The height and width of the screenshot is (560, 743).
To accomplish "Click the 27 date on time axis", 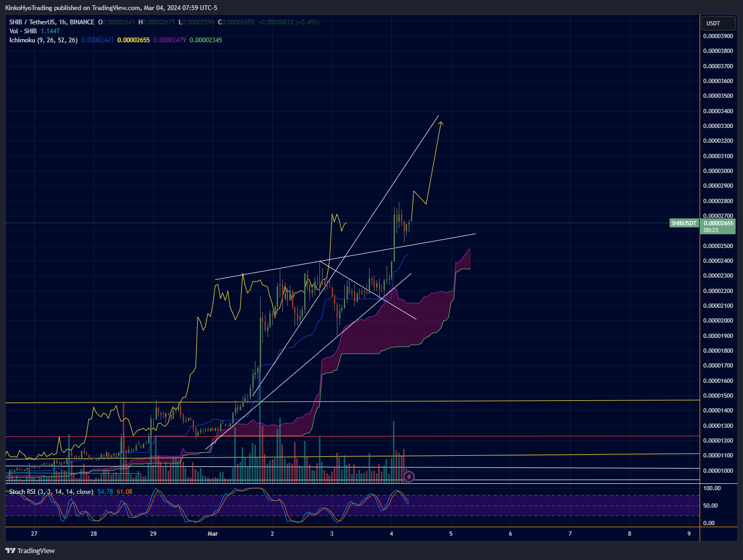I will pos(34,534).
